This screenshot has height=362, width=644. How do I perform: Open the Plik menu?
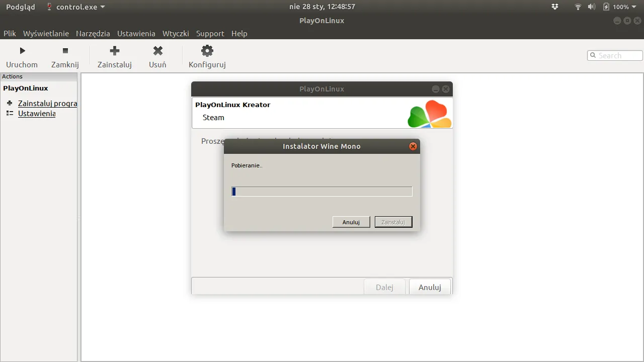[10, 33]
